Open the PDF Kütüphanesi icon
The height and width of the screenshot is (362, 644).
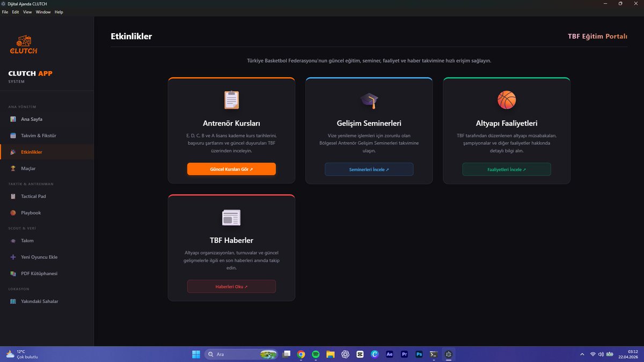12,274
